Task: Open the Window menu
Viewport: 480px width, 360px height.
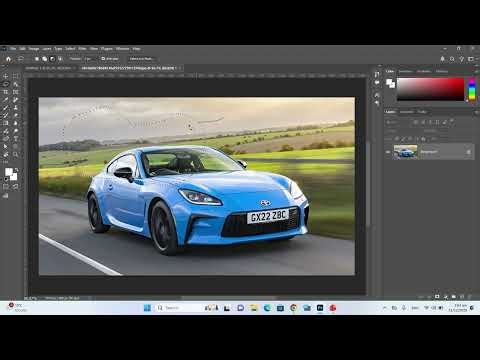Action: [122, 49]
